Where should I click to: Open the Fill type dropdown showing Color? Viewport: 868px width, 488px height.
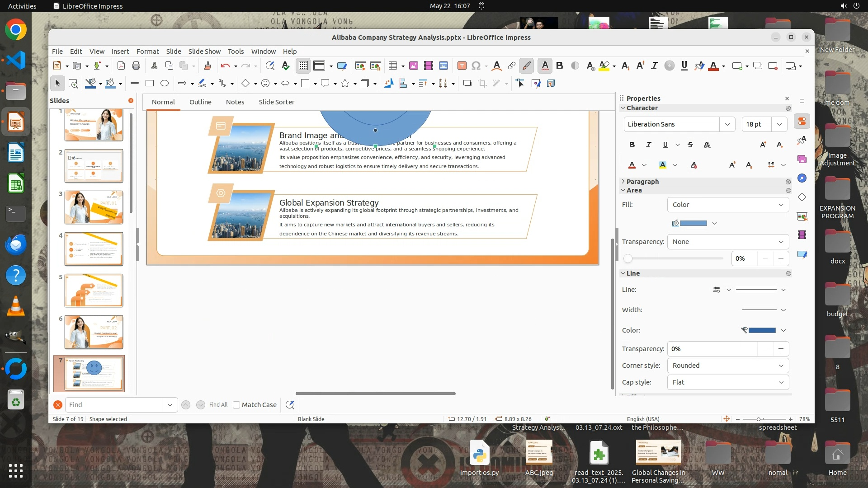pyautogui.click(x=727, y=205)
